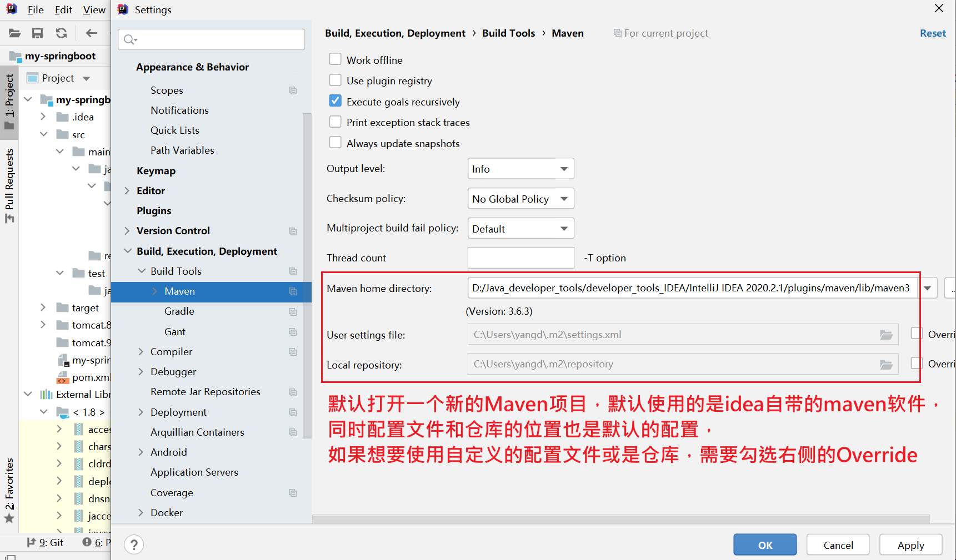The image size is (956, 560).
Task: Enable Print exception stack traces
Action: point(336,122)
